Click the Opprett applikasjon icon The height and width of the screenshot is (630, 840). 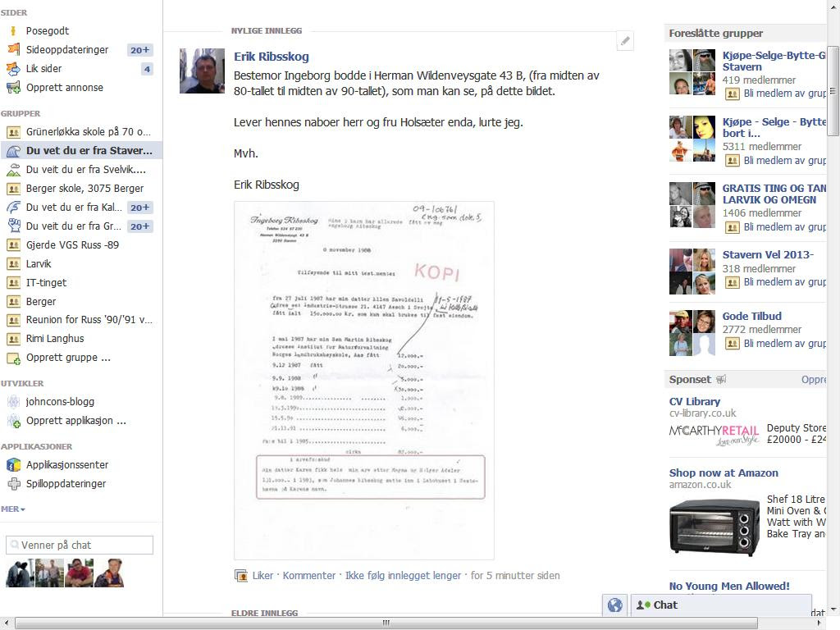click(13, 421)
